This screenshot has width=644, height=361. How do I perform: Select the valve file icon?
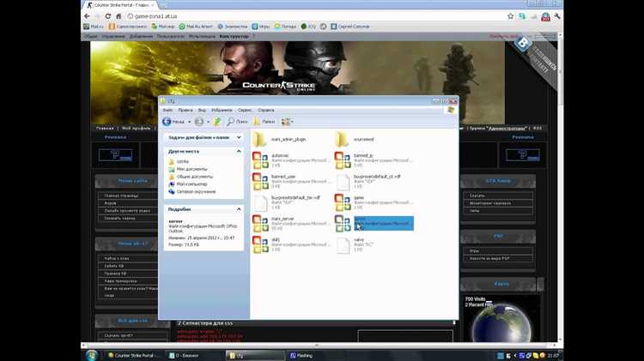tap(343, 245)
